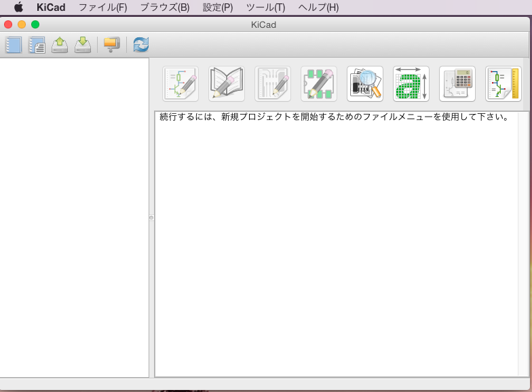The height and width of the screenshot is (392, 532).
Task: Click New Project from Template icon
Action: click(37, 45)
